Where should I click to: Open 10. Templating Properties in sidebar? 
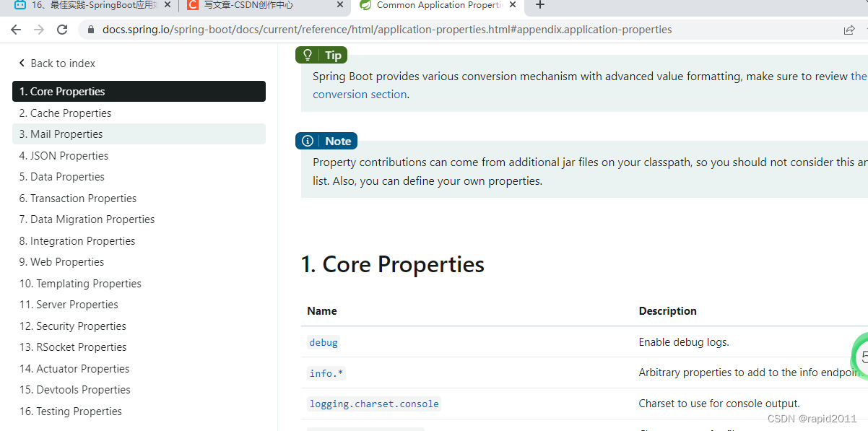tap(139, 284)
